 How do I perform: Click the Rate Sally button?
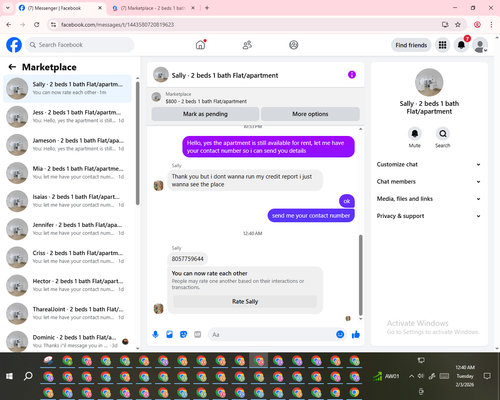(x=245, y=301)
